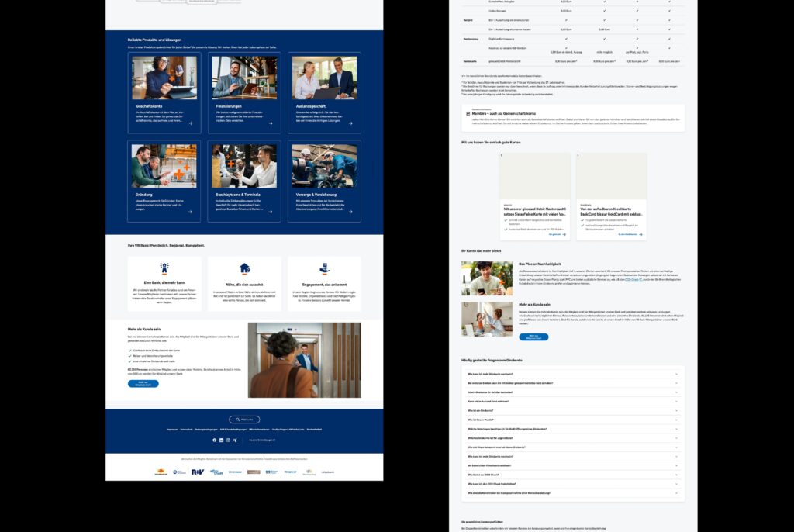
Task: Click the blue button under 'Mehr als Kunde sein'
Action: 143,383
